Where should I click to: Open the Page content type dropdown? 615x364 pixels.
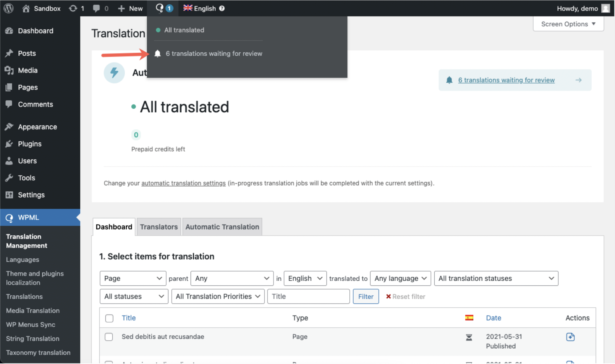pyautogui.click(x=133, y=279)
